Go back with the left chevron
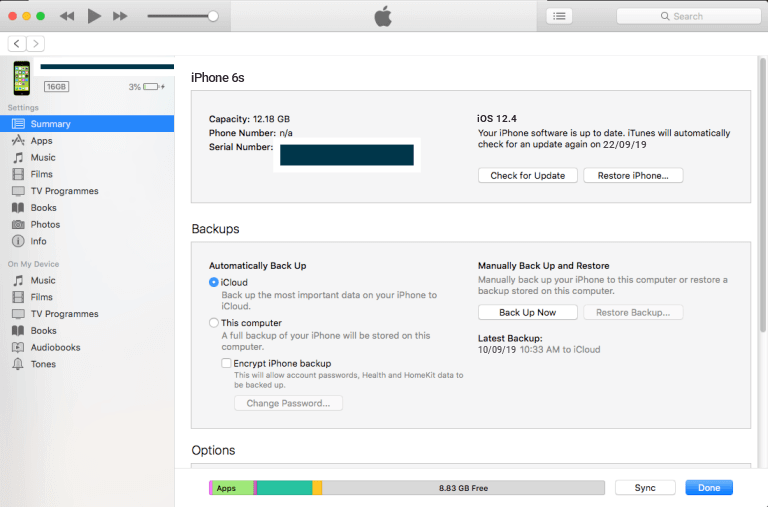Viewport: 768px width, 507px height. [17, 44]
